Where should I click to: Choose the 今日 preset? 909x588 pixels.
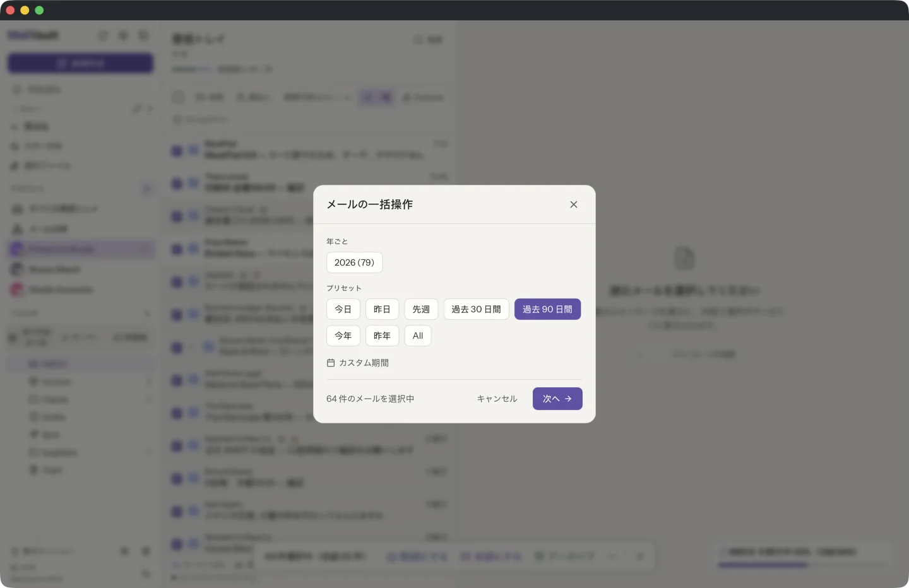coord(343,309)
